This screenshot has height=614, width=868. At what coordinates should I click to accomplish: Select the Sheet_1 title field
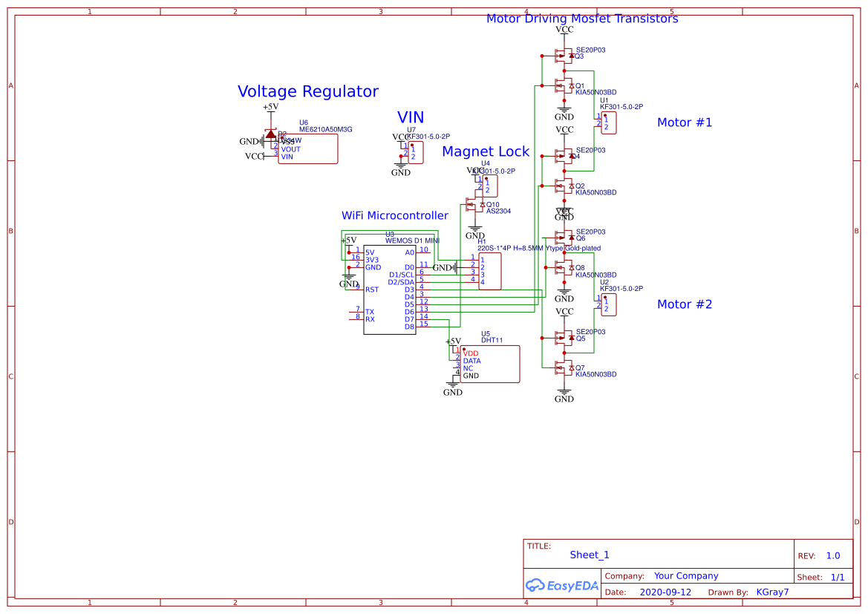click(589, 555)
